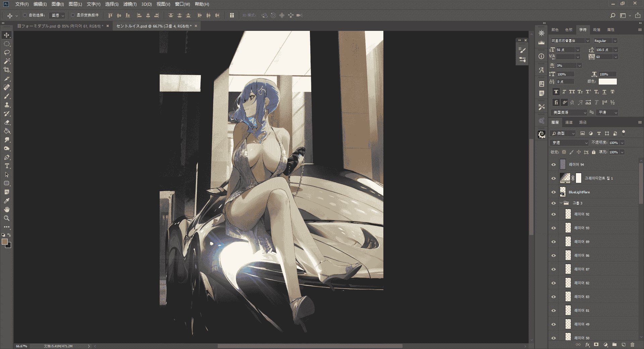This screenshot has height=349, width=644.
Task: Select the Pen tool
Action: [7, 157]
